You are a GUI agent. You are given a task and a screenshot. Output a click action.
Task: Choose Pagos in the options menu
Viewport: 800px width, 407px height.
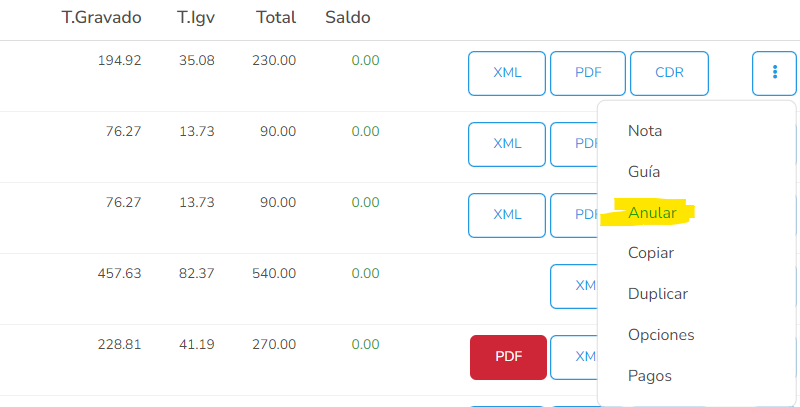tap(649, 376)
